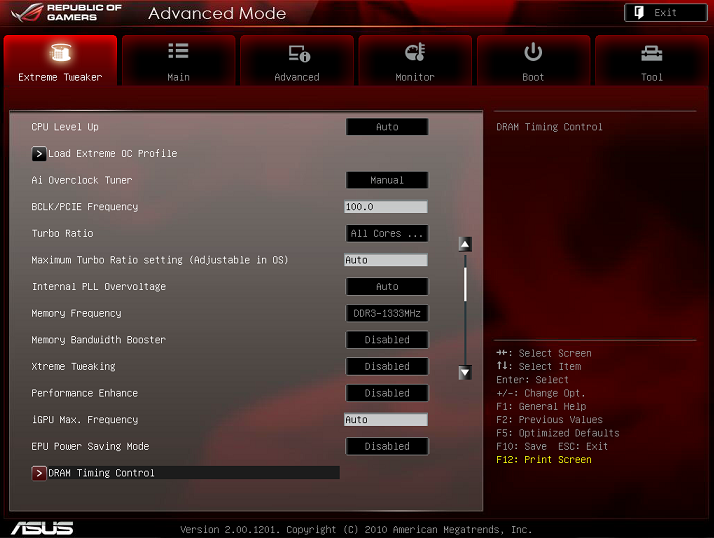The height and width of the screenshot is (538, 714).
Task: Click the scroll down arrow
Action: pos(465,373)
